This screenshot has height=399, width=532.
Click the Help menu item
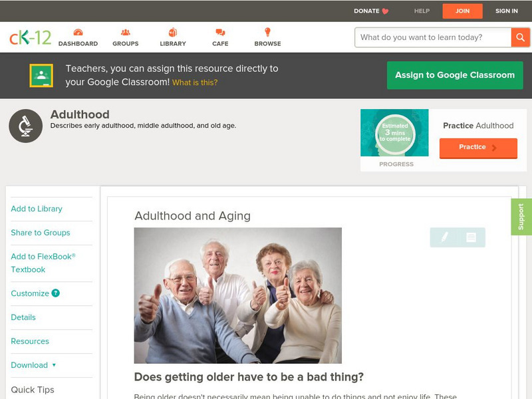point(422,11)
